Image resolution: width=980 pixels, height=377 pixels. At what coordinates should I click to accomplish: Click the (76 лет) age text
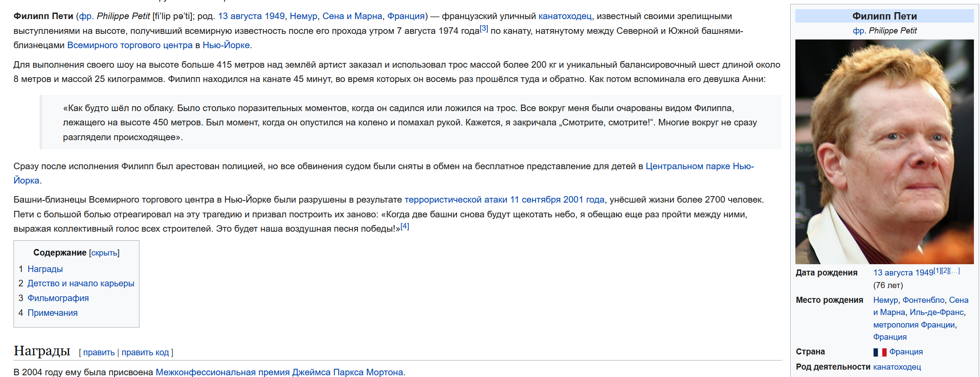tap(888, 285)
